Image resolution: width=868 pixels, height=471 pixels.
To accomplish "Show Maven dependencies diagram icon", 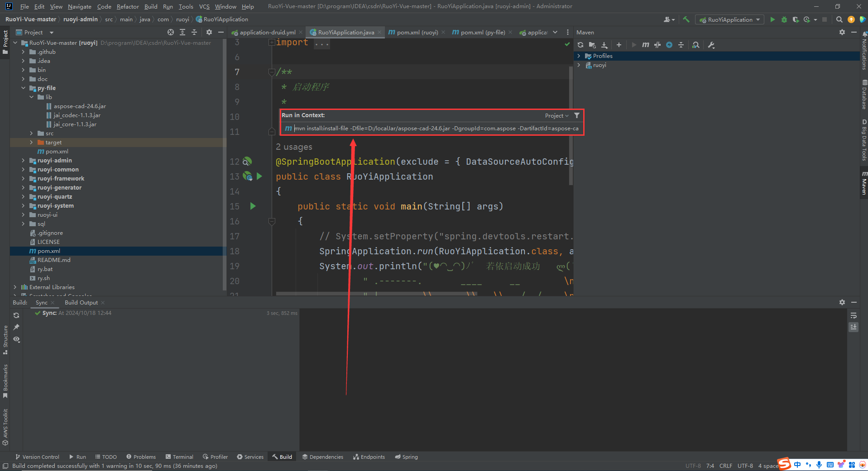I will click(696, 45).
